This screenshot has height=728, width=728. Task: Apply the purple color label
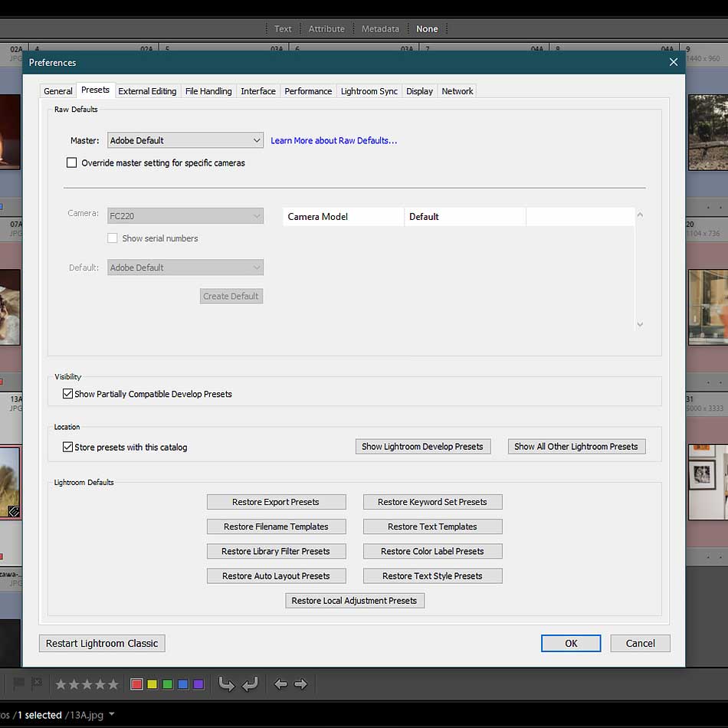click(x=198, y=684)
